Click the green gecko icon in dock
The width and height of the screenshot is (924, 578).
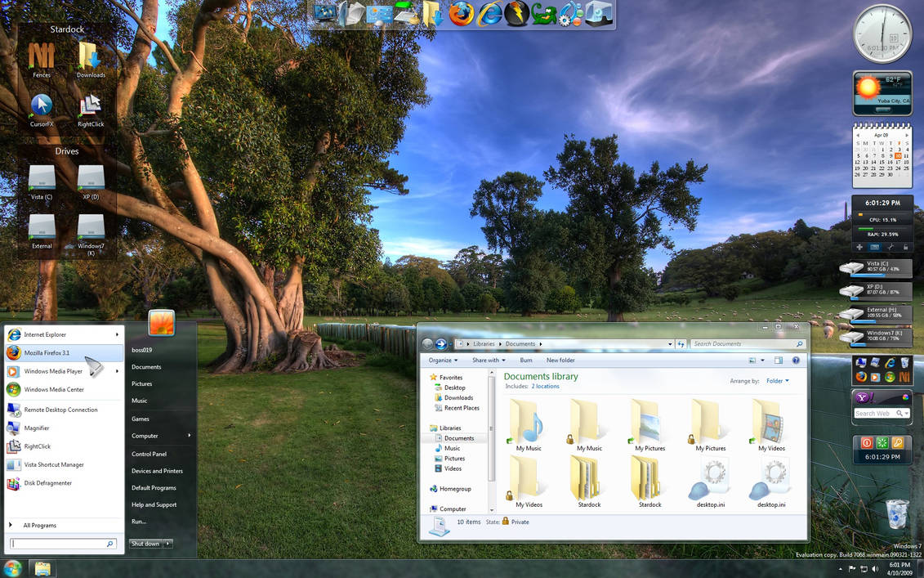pos(543,14)
